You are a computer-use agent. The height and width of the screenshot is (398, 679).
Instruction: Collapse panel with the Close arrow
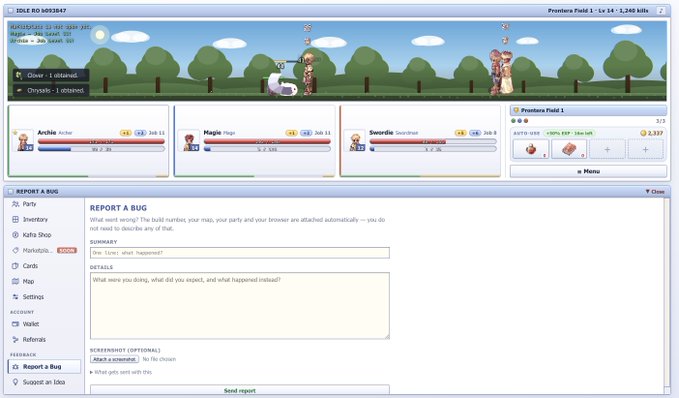(655, 191)
